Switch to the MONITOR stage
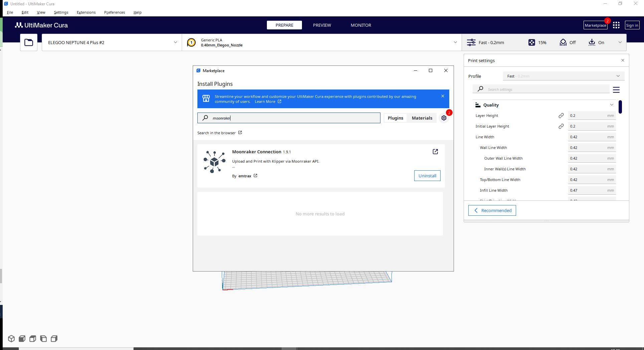Screen dimensions: 644x350 tap(361, 25)
